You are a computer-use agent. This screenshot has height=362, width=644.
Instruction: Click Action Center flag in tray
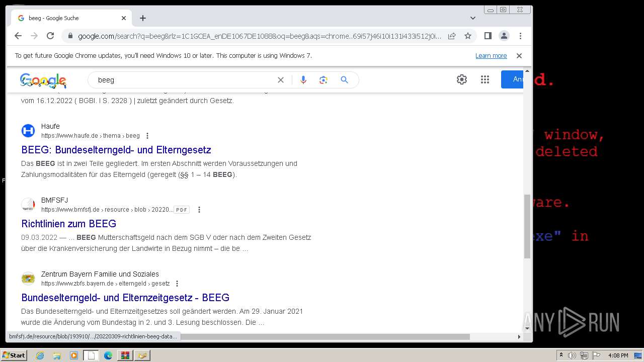click(596, 355)
